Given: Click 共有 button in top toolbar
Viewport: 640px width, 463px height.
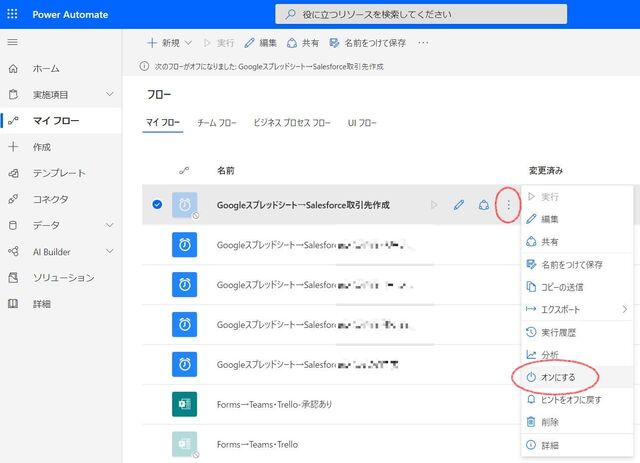Looking at the screenshot, I should coord(303,42).
